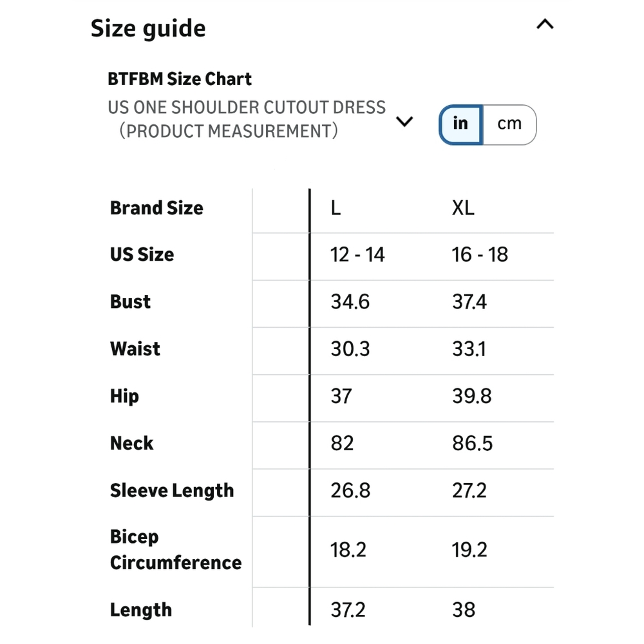Click the BTFBM Size Chart title

tap(180, 79)
